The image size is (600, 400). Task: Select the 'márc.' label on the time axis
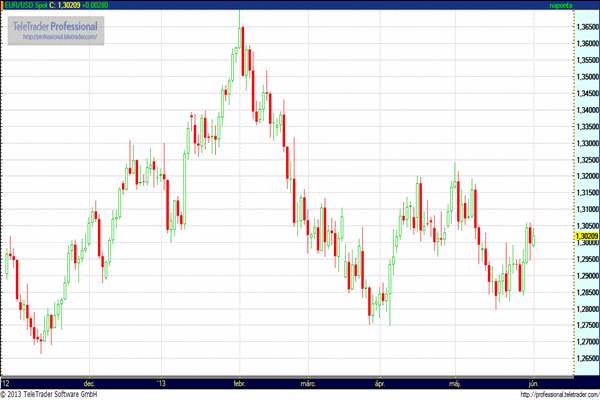pyautogui.click(x=307, y=382)
